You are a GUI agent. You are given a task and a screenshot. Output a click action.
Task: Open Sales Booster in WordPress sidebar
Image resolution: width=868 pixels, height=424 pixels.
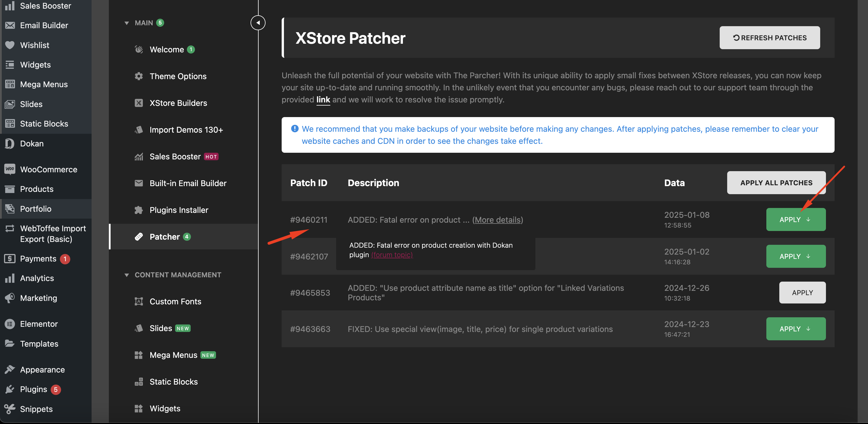tap(46, 6)
